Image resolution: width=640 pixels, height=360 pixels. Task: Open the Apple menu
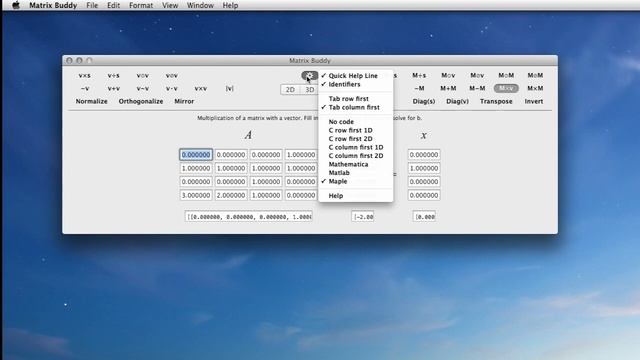pyautogui.click(x=16, y=5)
